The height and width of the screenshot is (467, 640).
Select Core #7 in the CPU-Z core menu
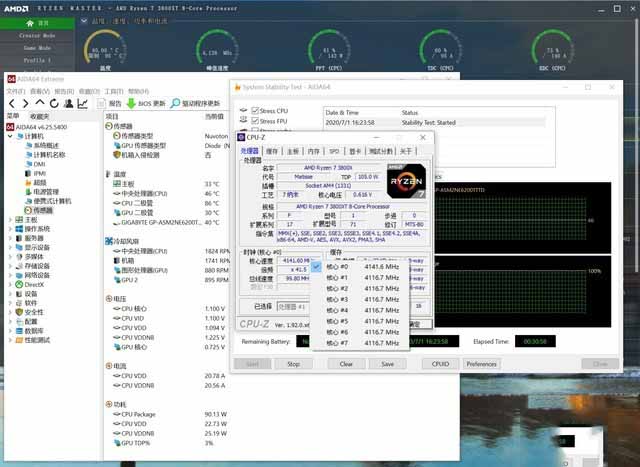[360, 343]
